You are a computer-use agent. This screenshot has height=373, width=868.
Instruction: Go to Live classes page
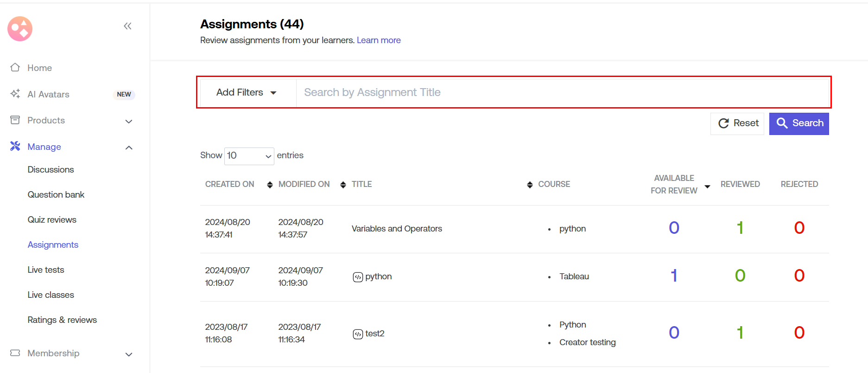51,295
